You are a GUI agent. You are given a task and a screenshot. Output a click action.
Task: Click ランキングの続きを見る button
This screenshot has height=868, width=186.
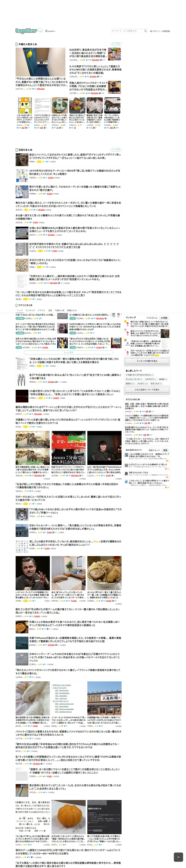147,361
